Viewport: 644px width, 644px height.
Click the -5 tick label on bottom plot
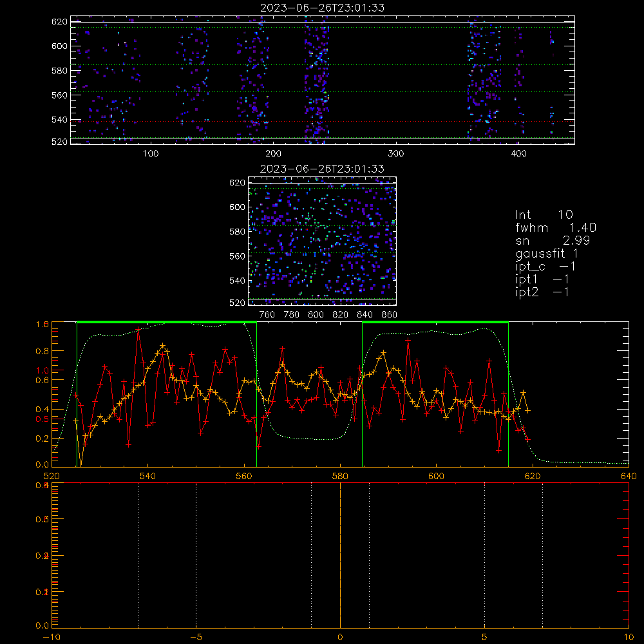coord(196,638)
